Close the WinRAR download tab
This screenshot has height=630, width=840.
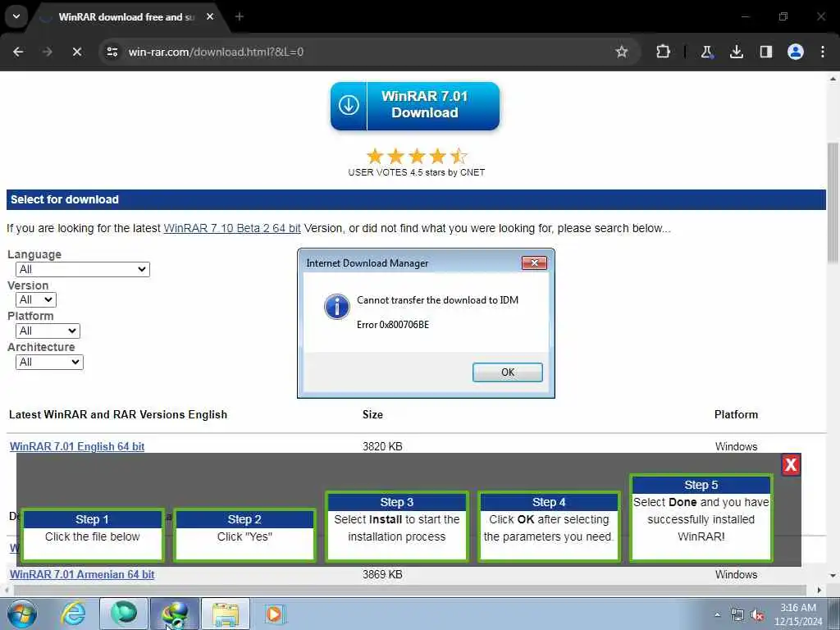[210, 16]
